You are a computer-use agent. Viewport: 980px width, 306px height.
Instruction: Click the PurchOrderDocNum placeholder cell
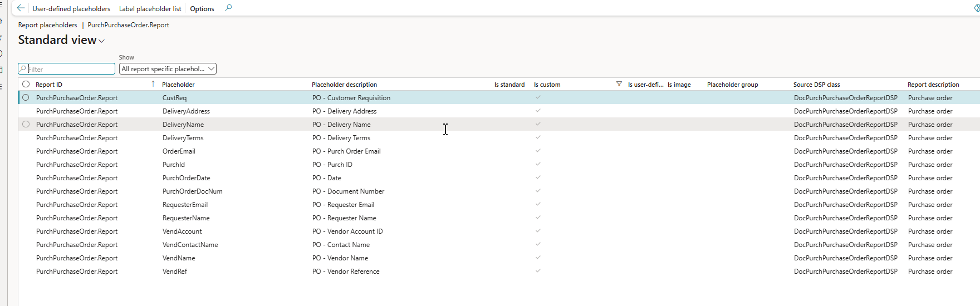[x=192, y=191]
